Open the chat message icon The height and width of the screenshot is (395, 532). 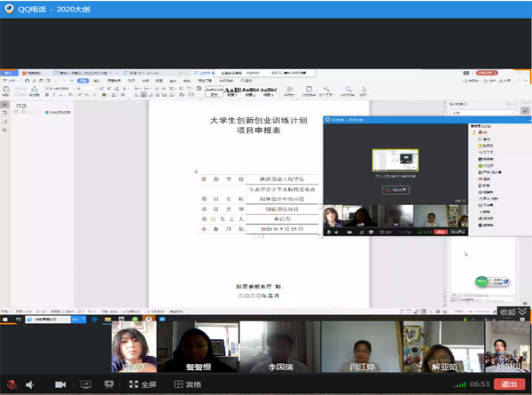108,384
